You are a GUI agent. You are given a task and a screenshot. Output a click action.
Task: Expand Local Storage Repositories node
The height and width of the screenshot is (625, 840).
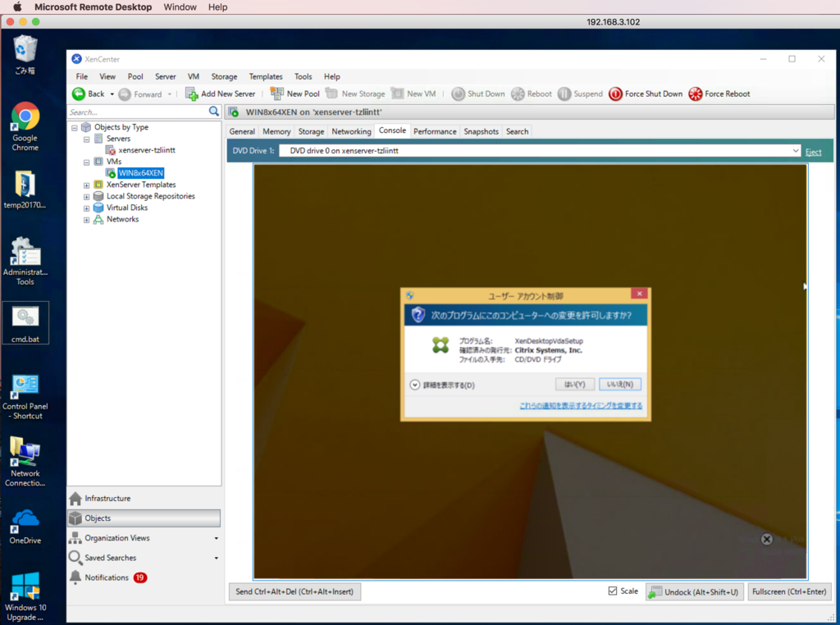pyautogui.click(x=86, y=197)
